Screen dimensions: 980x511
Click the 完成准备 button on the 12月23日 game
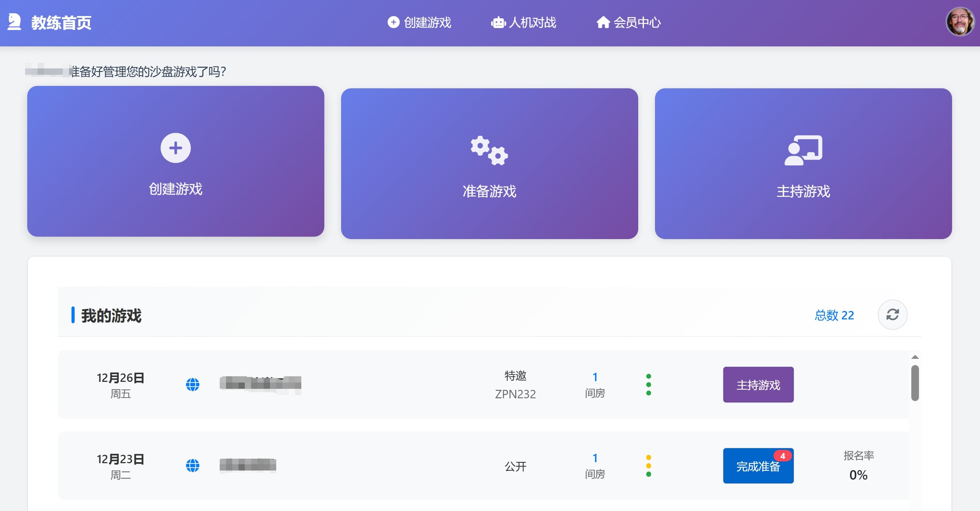coord(758,465)
